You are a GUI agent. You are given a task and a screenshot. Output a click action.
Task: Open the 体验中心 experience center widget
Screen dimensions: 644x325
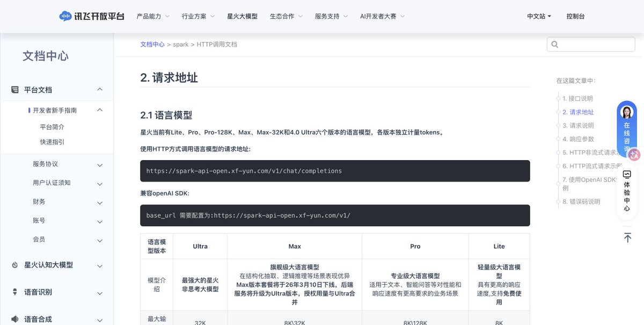click(627, 191)
